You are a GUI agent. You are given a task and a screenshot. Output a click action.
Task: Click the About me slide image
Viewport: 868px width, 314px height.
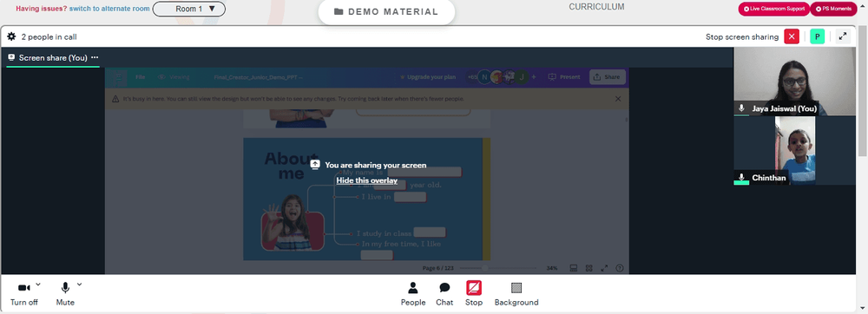click(x=366, y=199)
